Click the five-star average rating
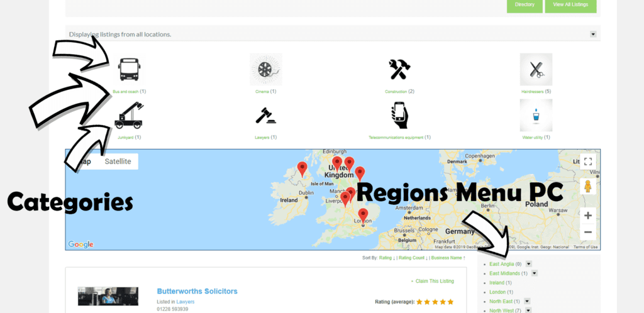Screen dimensions: 644x313 coord(435,302)
